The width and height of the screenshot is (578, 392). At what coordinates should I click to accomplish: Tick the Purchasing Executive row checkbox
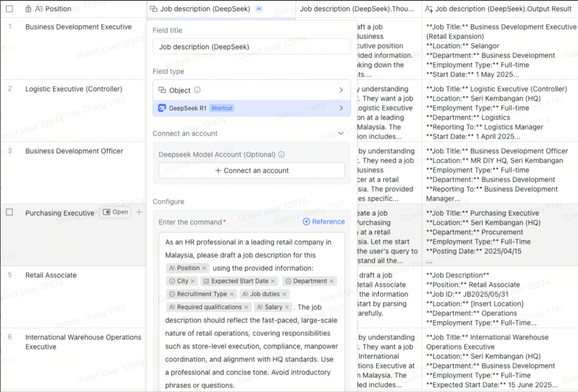click(9, 212)
